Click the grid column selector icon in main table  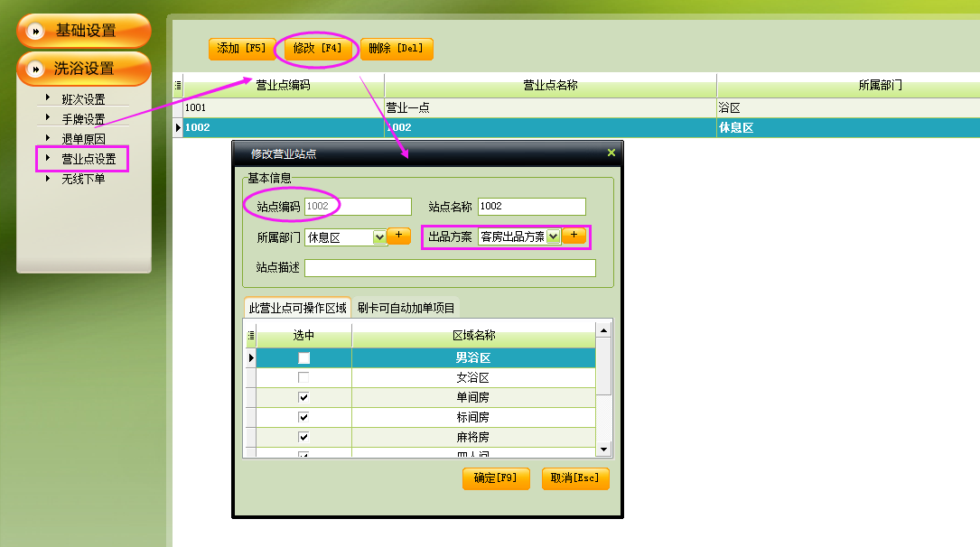click(x=177, y=85)
